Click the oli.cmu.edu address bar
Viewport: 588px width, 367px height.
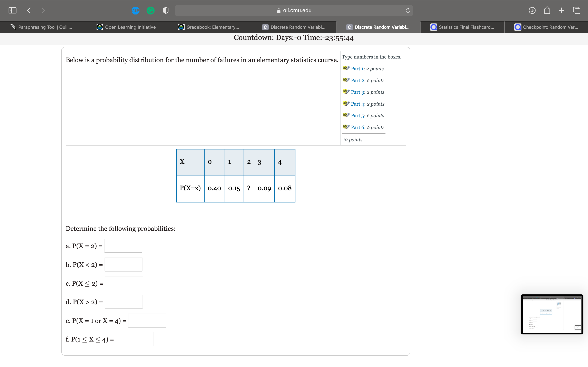click(294, 10)
